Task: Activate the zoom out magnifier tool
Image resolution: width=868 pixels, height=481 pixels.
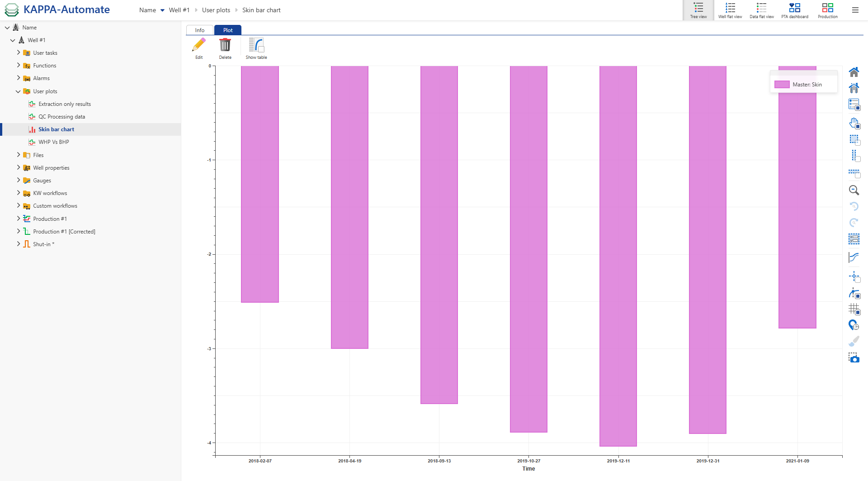Action: (x=854, y=190)
